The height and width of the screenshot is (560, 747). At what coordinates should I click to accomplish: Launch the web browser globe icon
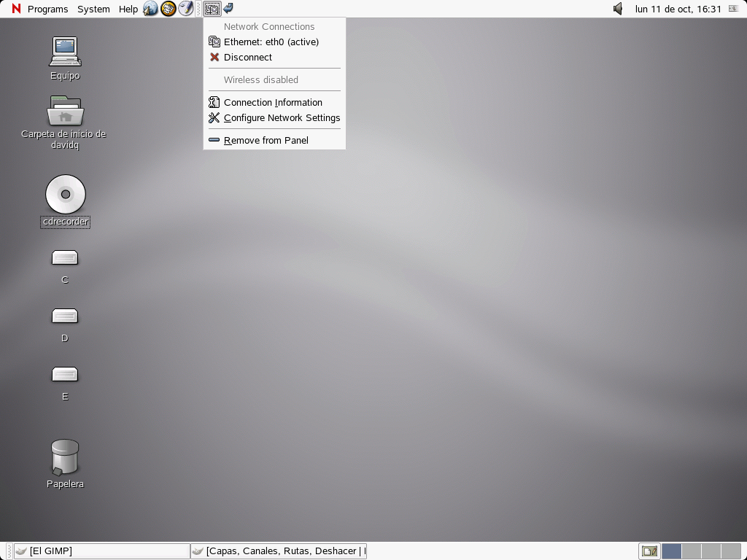(x=150, y=9)
